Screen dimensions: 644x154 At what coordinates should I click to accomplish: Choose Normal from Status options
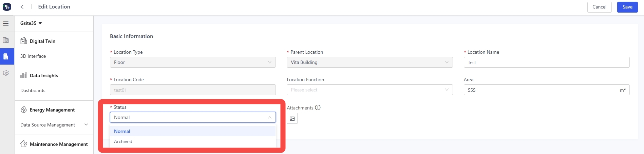[x=122, y=131]
